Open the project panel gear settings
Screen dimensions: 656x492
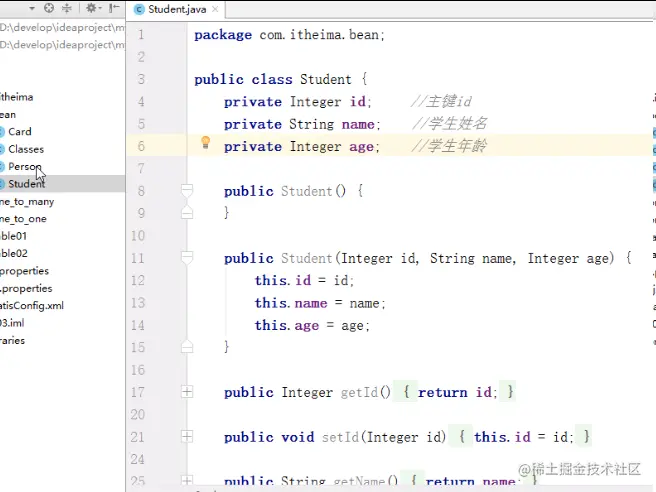(x=91, y=8)
